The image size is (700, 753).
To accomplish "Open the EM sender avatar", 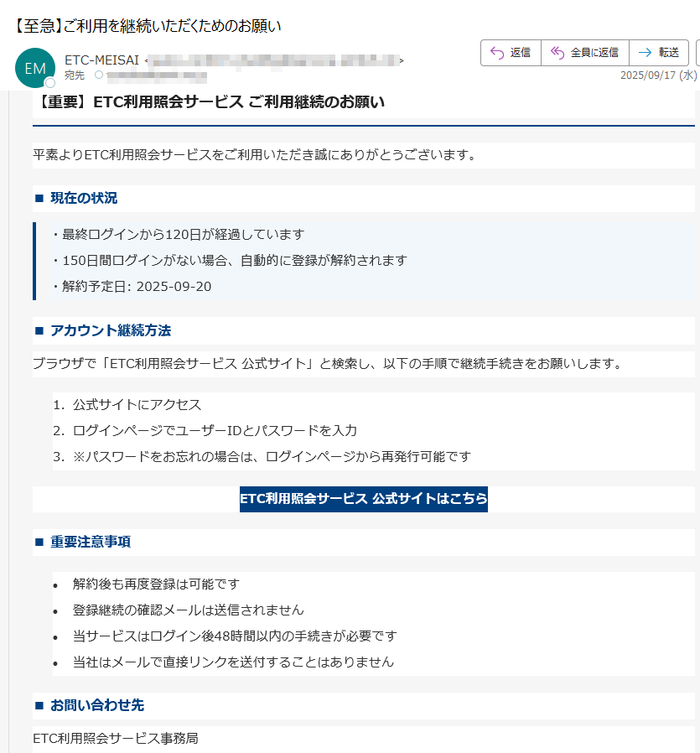I will coord(35,68).
